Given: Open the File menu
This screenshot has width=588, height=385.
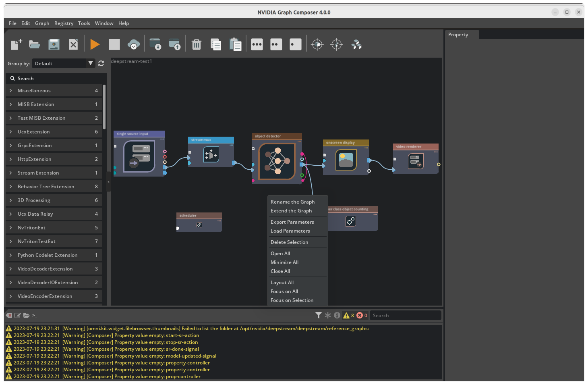Looking at the screenshot, I should tap(12, 23).
